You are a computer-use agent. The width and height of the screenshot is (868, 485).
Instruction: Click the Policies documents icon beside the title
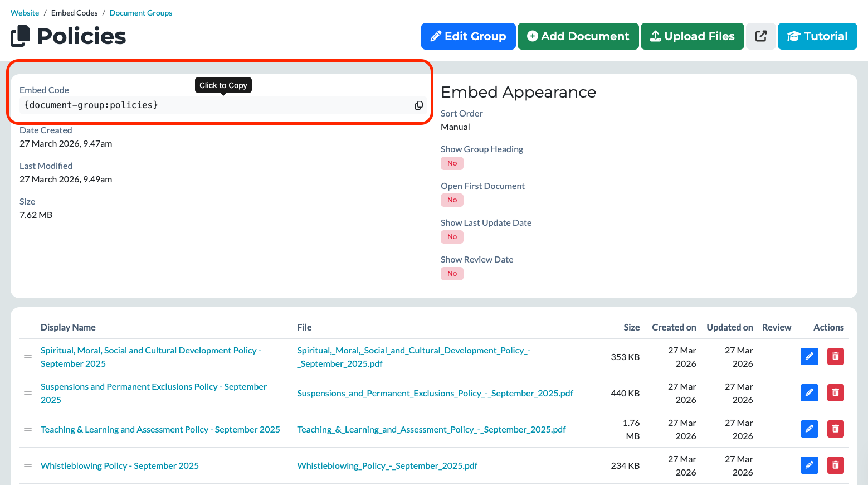point(21,36)
